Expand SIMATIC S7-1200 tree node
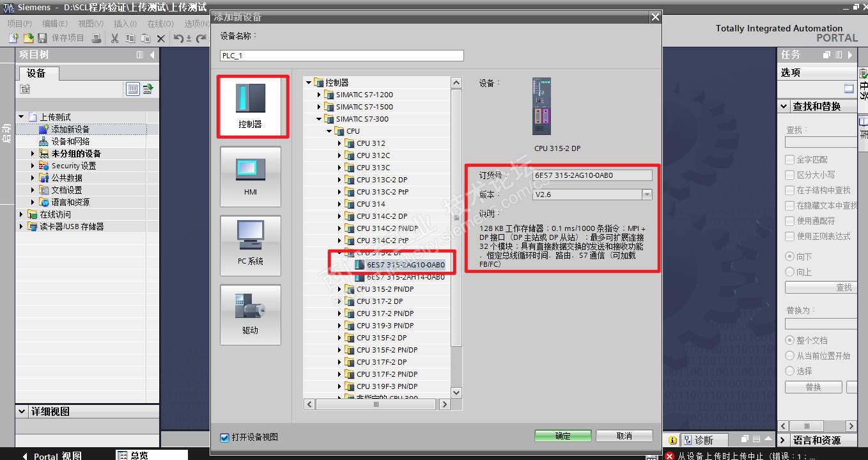Screen dimensions: 868x460 [x=319, y=95]
